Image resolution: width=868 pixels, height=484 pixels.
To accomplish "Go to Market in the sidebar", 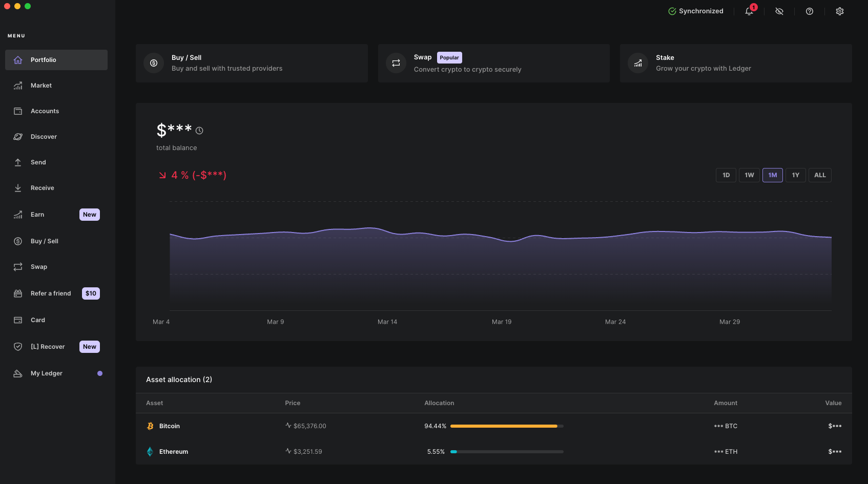I will [x=56, y=86].
